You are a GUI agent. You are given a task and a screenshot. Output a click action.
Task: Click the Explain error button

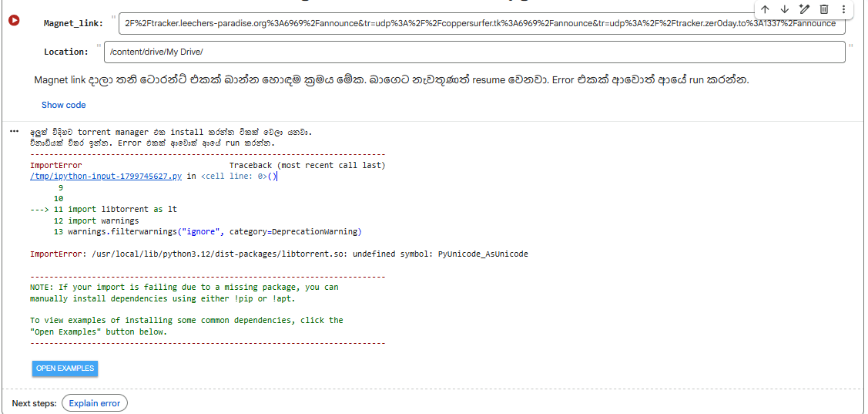pyautogui.click(x=95, y=403)
